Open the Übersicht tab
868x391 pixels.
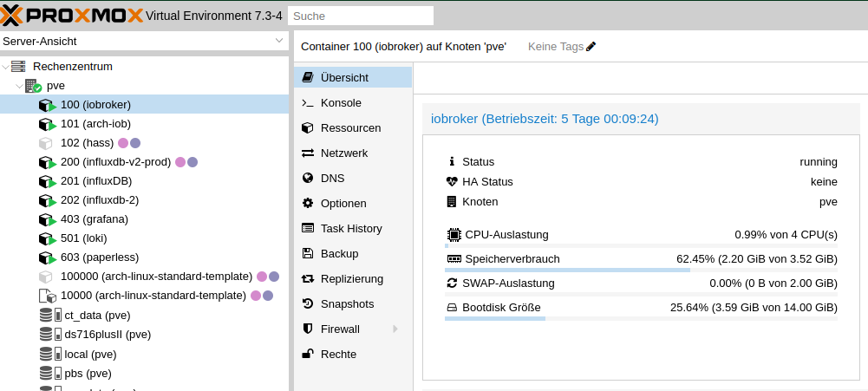pos(353,77)
